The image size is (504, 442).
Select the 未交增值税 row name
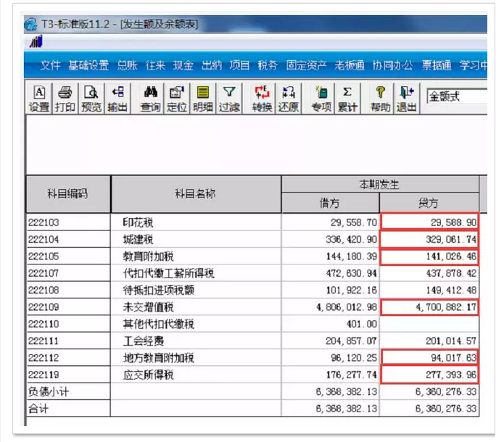coord(148,307)
